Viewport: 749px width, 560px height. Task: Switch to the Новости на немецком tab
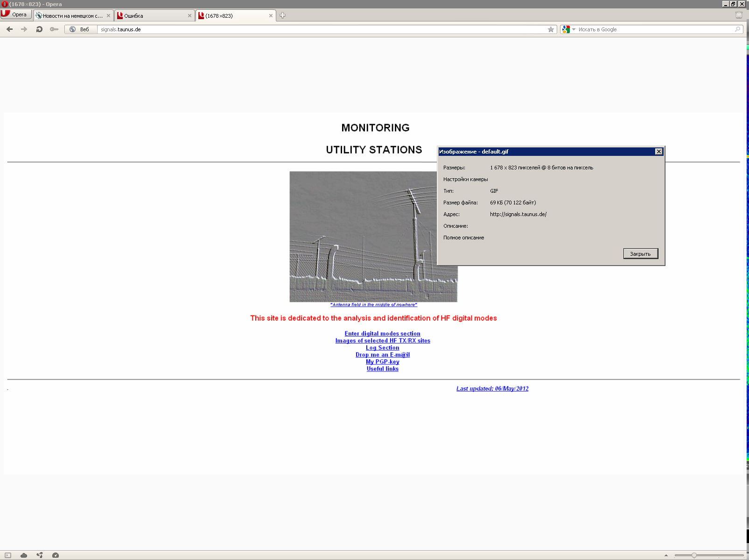pos(73,15)
